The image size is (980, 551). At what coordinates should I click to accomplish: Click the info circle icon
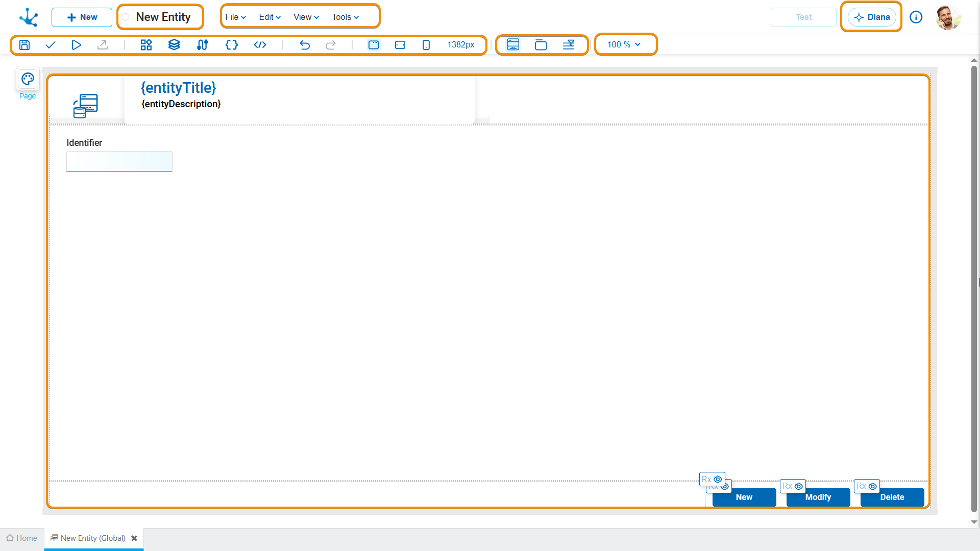pos(916,17)
